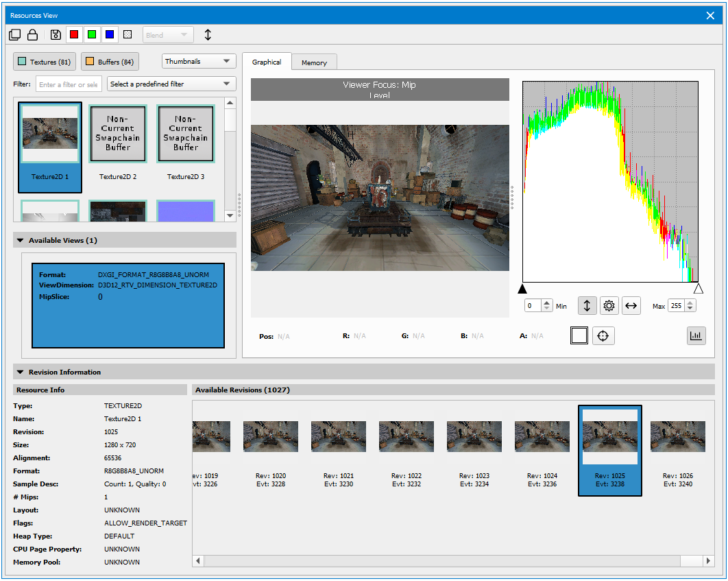The height and width of the screenshot is (581, 728).
Task: Click the copy/duplicate view icon in the toolbar
Action: pyautogui.click(x=15, y=35)
